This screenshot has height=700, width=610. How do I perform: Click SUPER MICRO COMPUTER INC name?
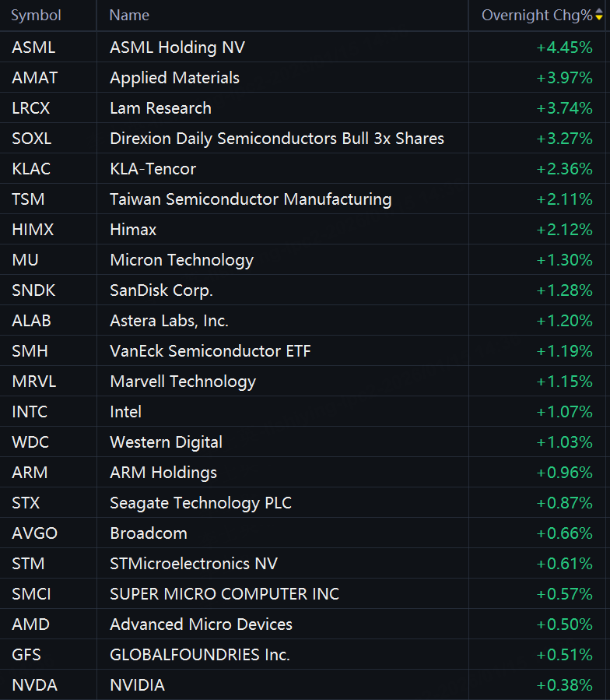point(224,594)
